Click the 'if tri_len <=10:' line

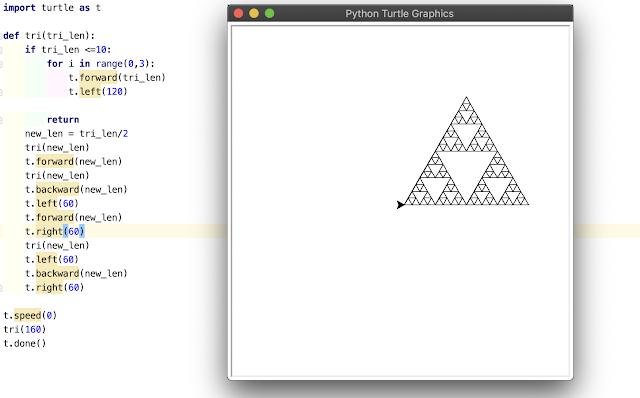68,49
